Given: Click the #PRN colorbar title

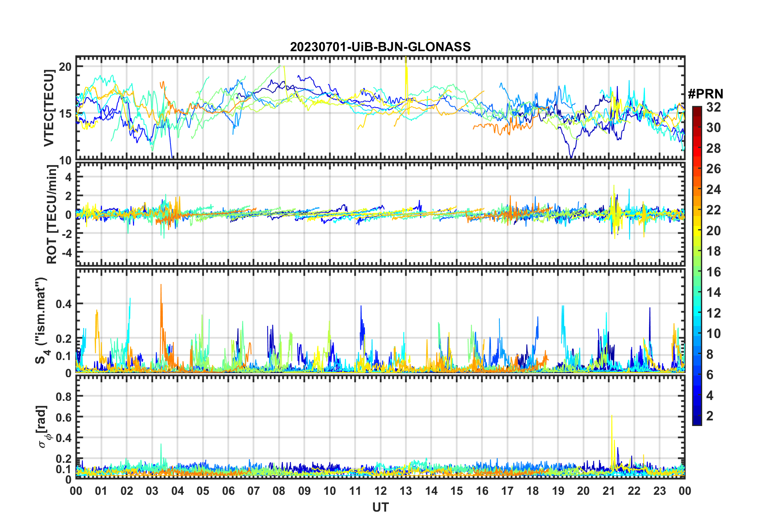Looking at the screenshot, I should (x=705, y=94).
